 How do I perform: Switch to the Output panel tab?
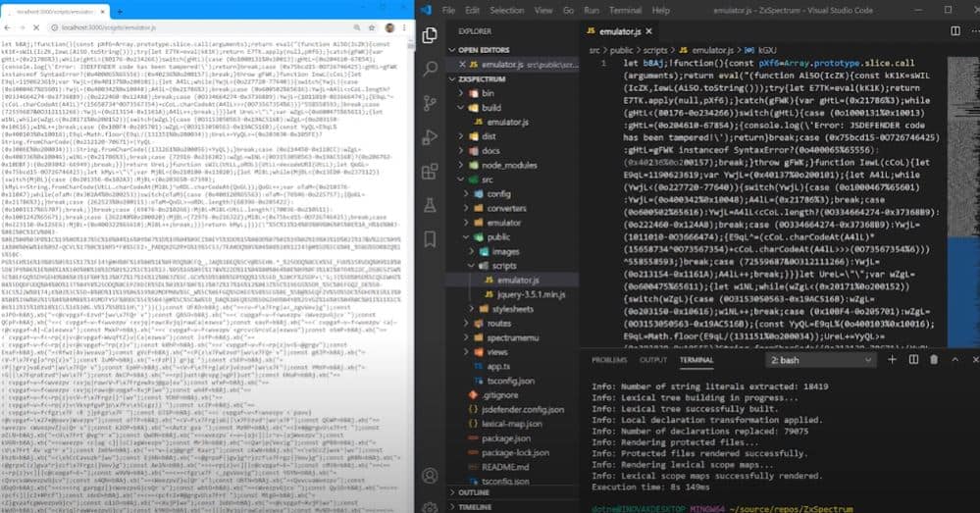point(653,360)
